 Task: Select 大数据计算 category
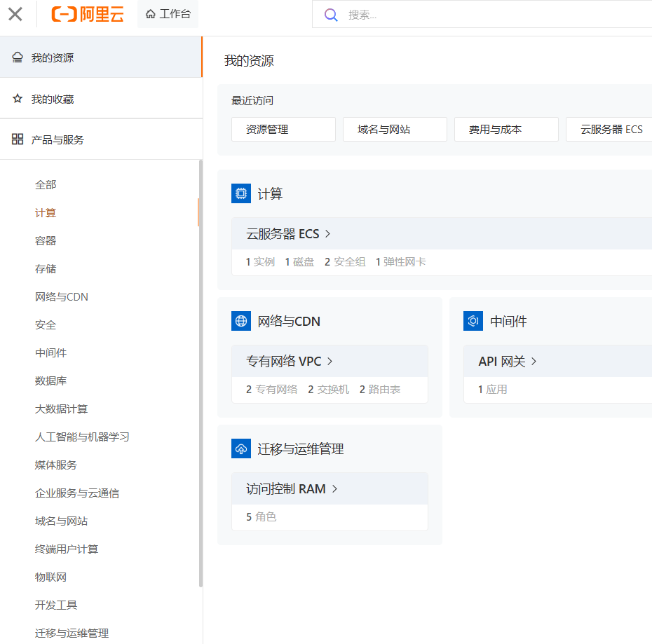[62, 409]
